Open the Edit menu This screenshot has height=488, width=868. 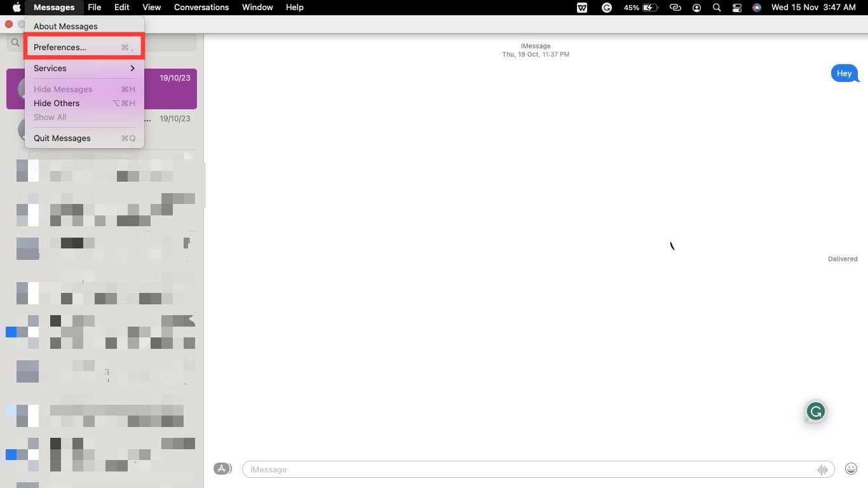click(x=121, y=8)
